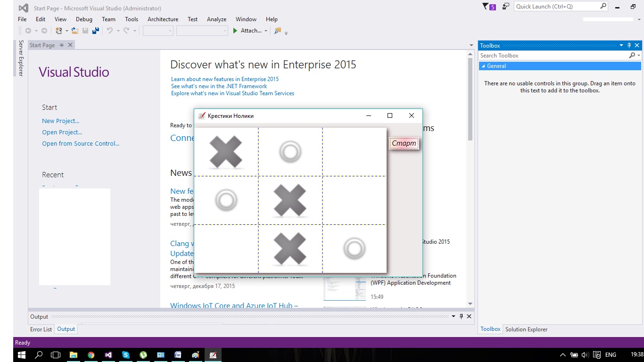The height and width of the screenshot is (362, 644).
Task: Open the File menu
Action: pos(22,19)
